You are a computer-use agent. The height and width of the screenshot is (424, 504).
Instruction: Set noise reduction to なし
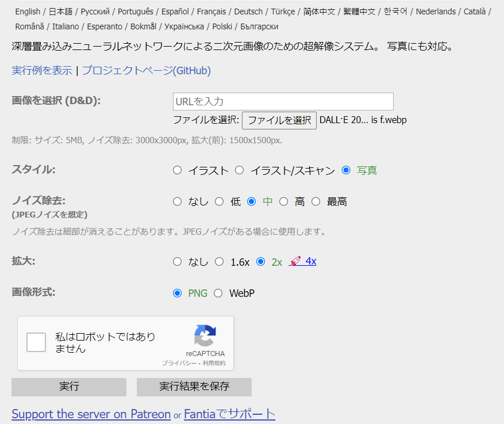(177, 201)
